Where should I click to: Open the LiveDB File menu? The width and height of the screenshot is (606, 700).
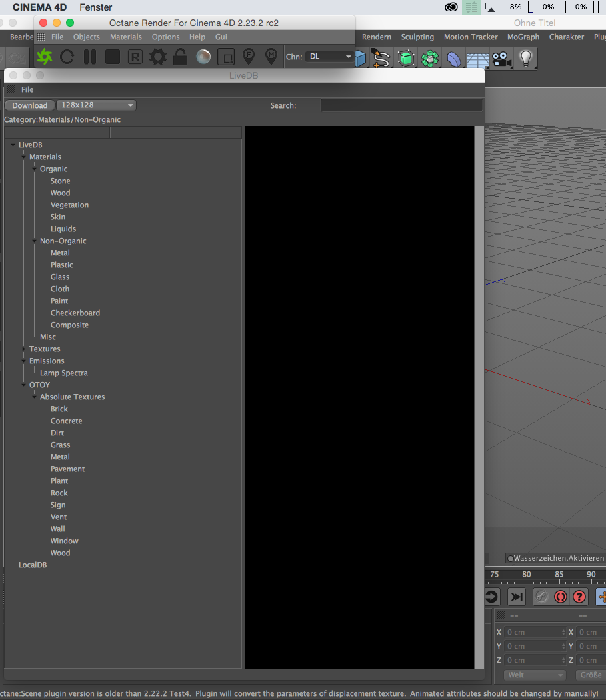tap(27, 90)
